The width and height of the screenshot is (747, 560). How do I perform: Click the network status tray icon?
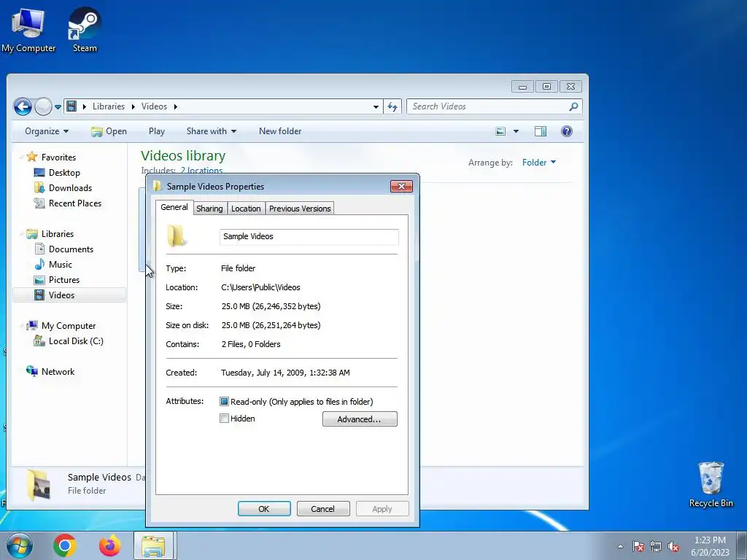pyautogui.click(x=656, y=546)
